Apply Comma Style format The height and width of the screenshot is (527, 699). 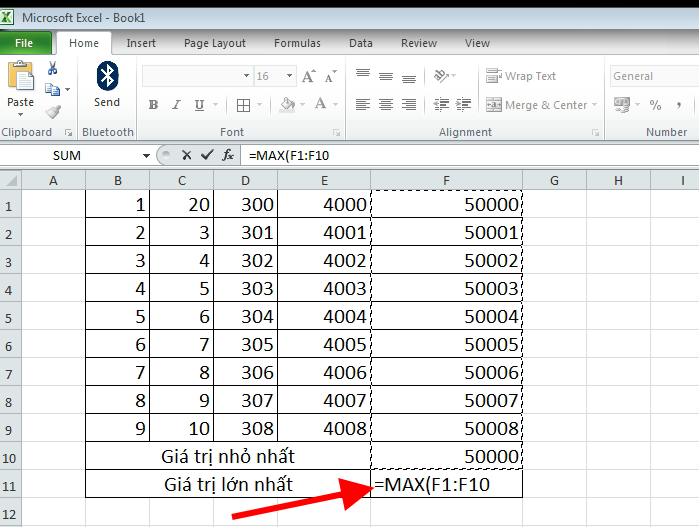point(678,105)
